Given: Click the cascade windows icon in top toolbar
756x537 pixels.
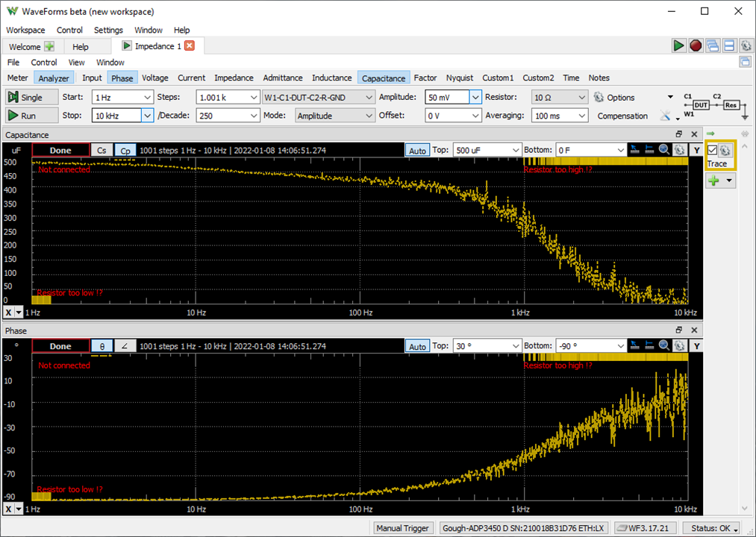Looking at the screenshot, I should pyautogui.click(x=712, y=45).
